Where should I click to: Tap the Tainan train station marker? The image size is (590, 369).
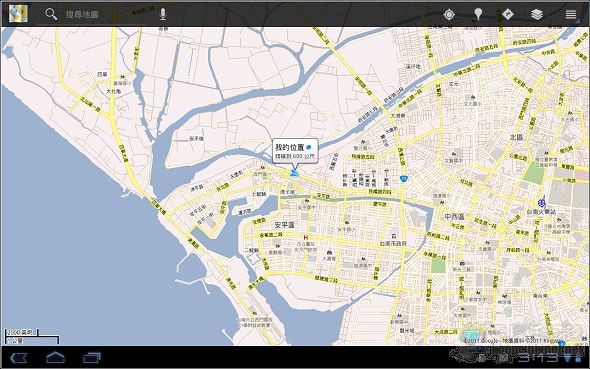click(x=541, y=203)
